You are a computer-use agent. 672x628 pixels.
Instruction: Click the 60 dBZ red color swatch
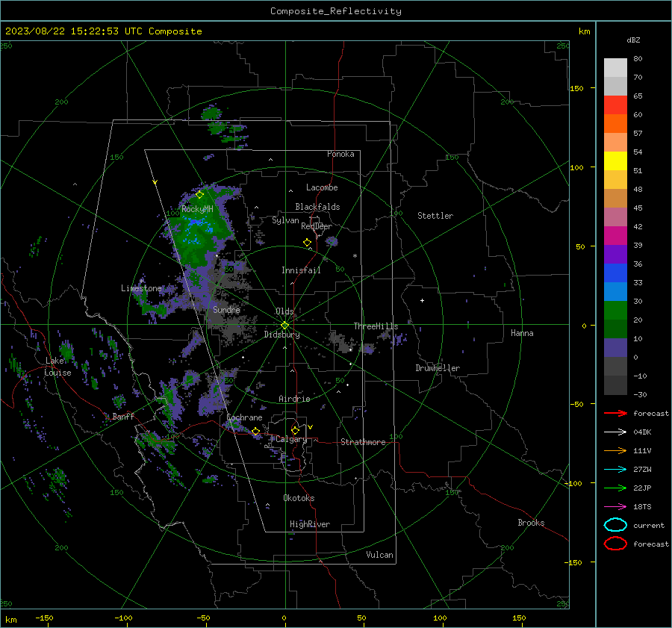click(615, 105)
